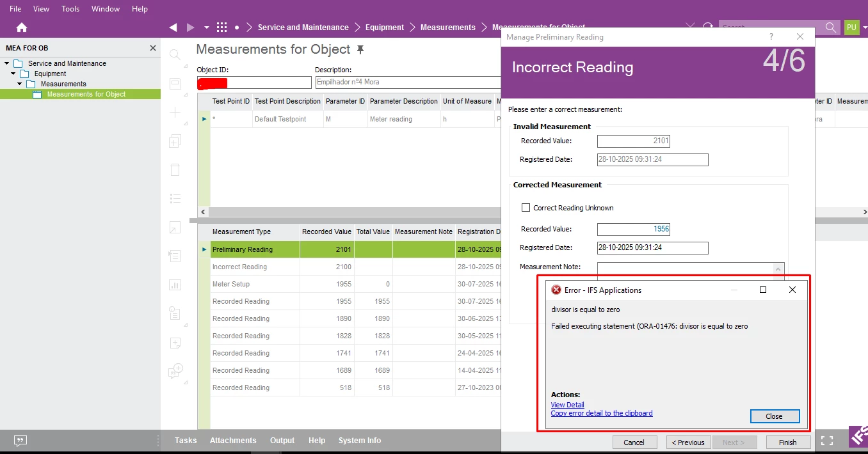Image resolution: width=868 pixels, height=454 pixels.
Task: Open the bar chart icon in left toolbar
Action: pos(175,285)
